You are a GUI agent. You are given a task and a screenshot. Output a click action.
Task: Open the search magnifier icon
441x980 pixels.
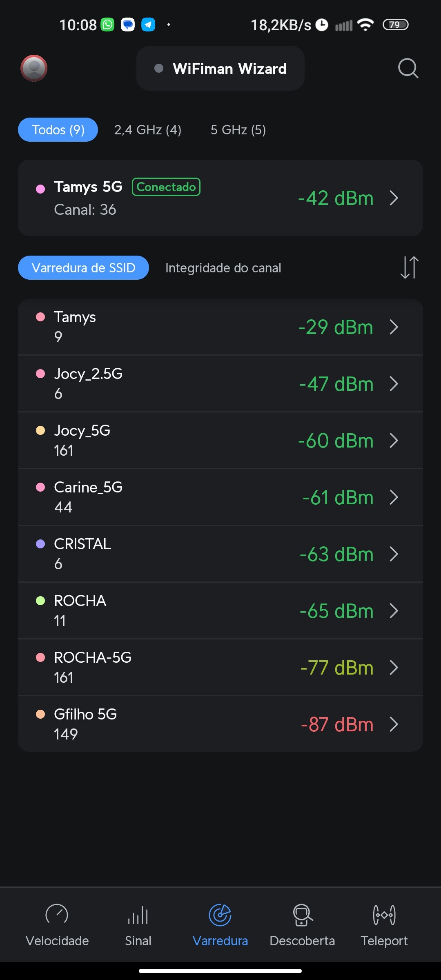pyautogui.click(x=408, y=68)
